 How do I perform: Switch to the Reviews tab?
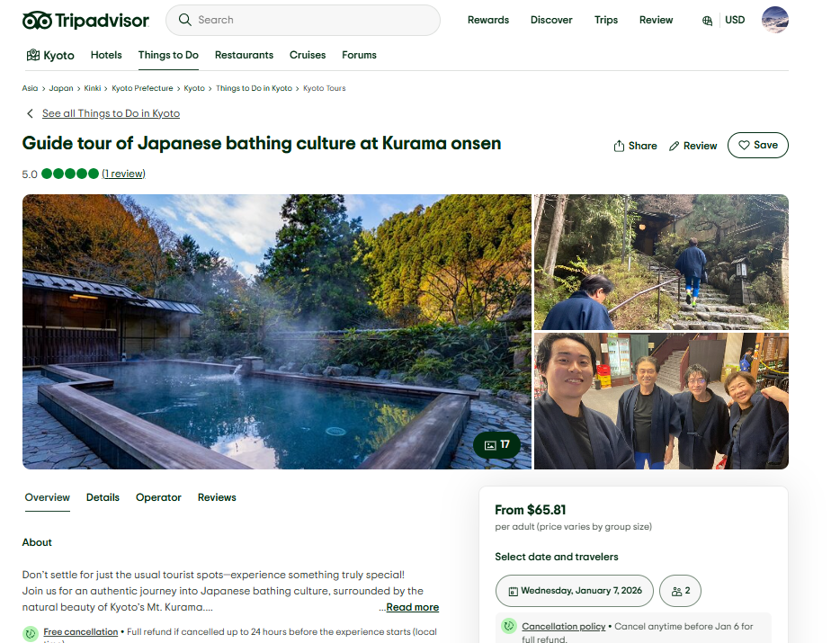(217, 497)
